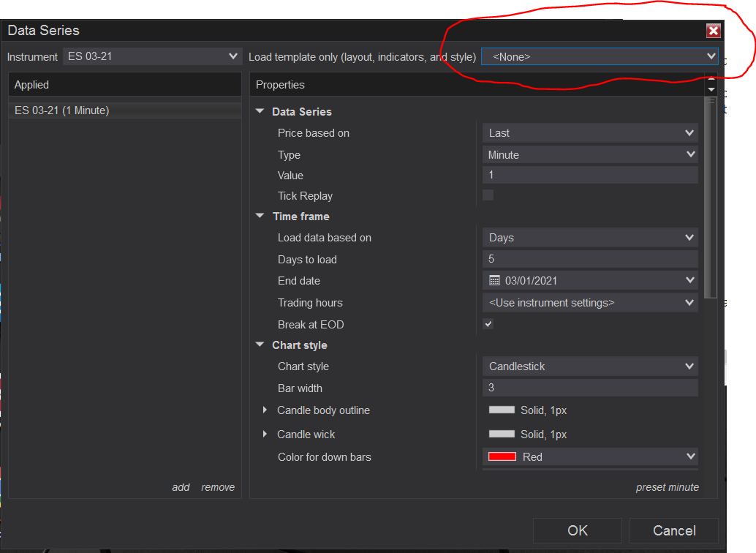This screenshot has width=756, height=553.
Task: Collapse the Time frame section
Action: (x=260, y=216)
